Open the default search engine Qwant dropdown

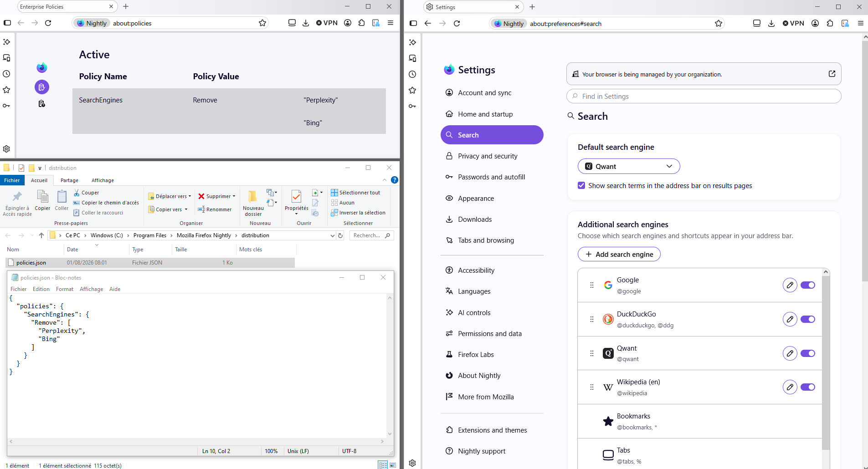click(629, 166)
